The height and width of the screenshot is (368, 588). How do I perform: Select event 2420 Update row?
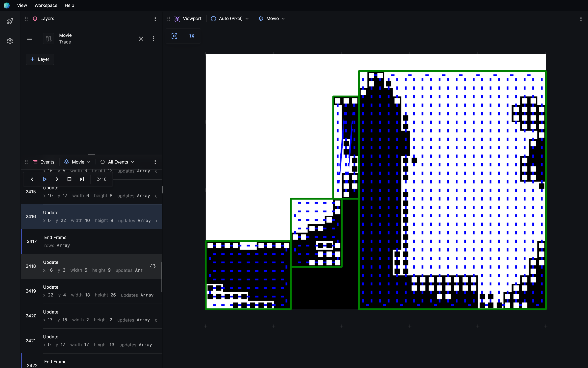pyautogui.click(x=92, y=316)
